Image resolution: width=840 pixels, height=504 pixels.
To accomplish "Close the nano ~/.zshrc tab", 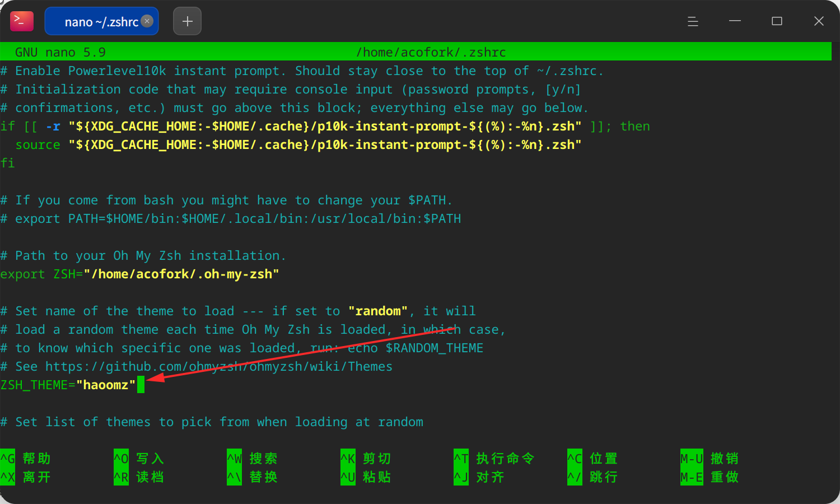I will click(147, 21).
